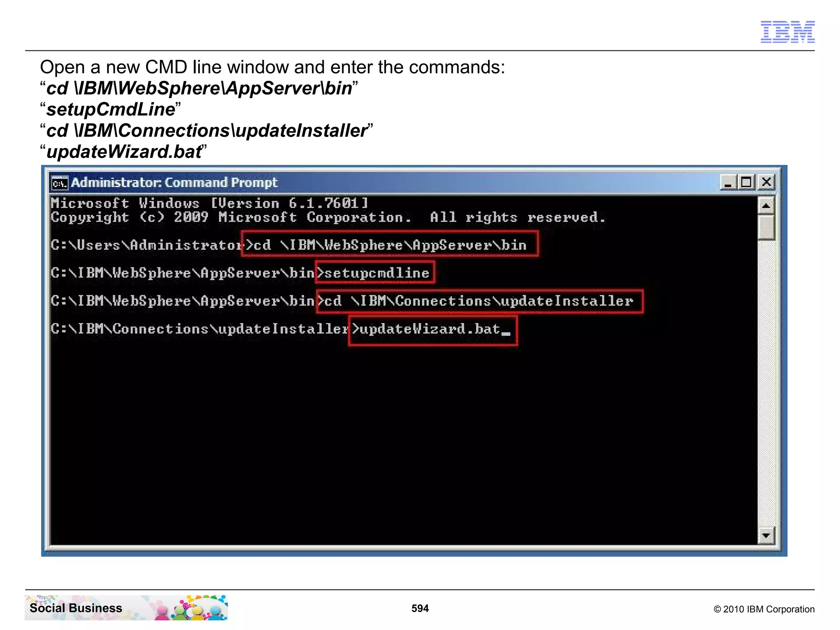
Task: Close the Administrator Command Prompt window
Action: [766, 182]
